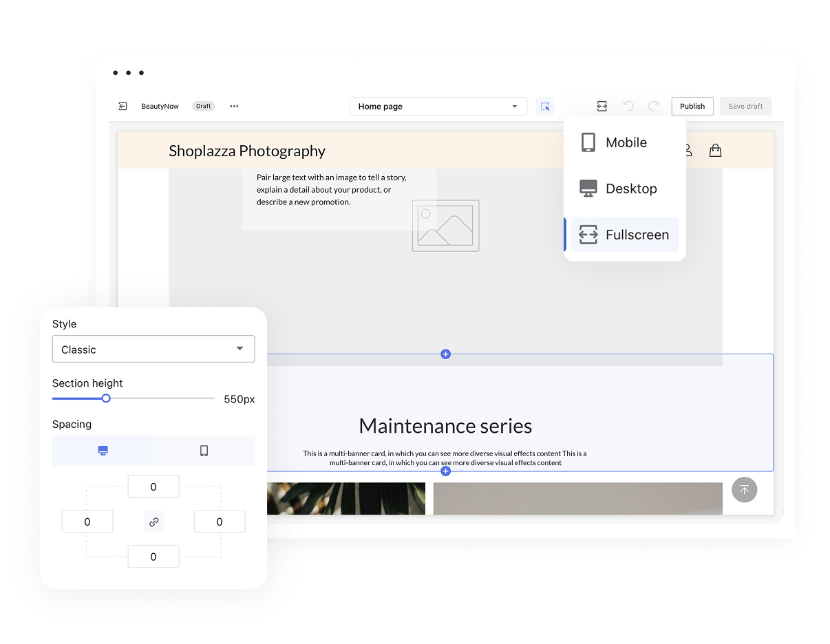Click the Save draft button
This screenshot has height=644, width=830.
[745, 106]
